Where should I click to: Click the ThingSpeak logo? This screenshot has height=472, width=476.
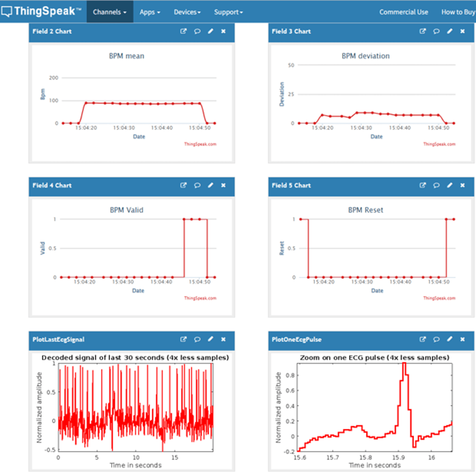[41, 11]
